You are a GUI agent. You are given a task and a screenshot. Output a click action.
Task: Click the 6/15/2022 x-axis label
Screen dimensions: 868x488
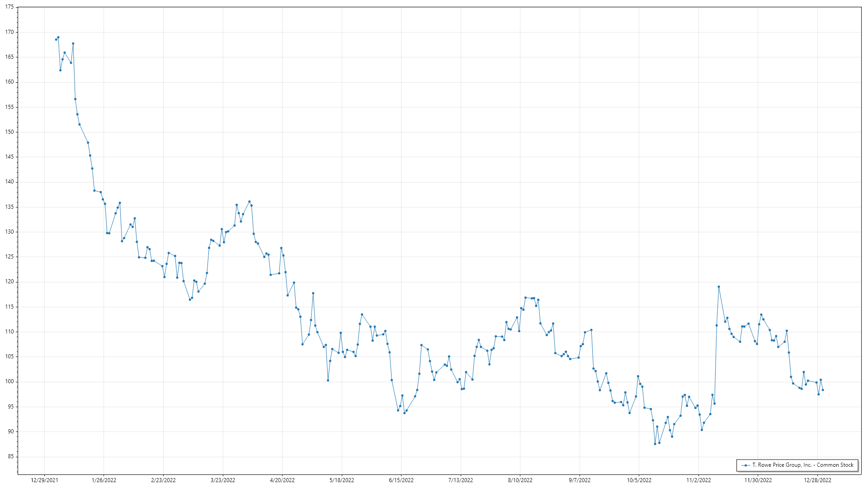(401, 480)
